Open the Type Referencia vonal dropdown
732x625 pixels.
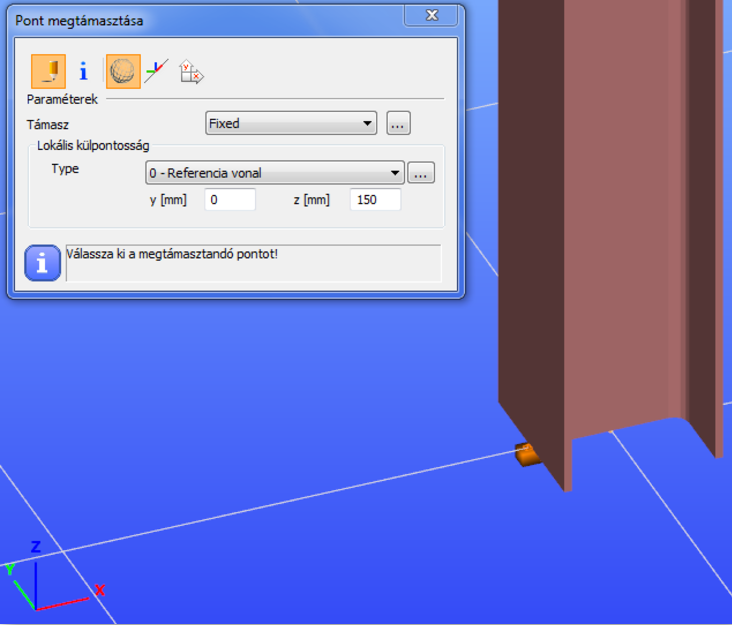tap(274, 173)
